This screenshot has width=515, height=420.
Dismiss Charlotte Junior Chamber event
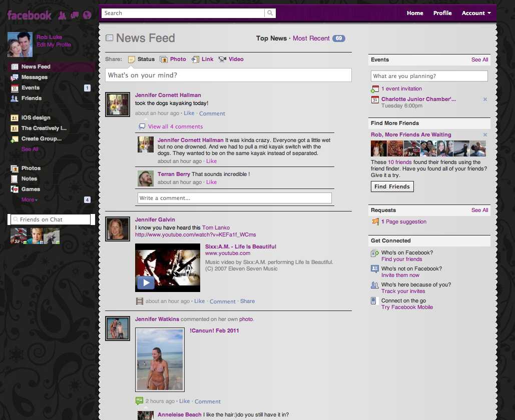485,99
